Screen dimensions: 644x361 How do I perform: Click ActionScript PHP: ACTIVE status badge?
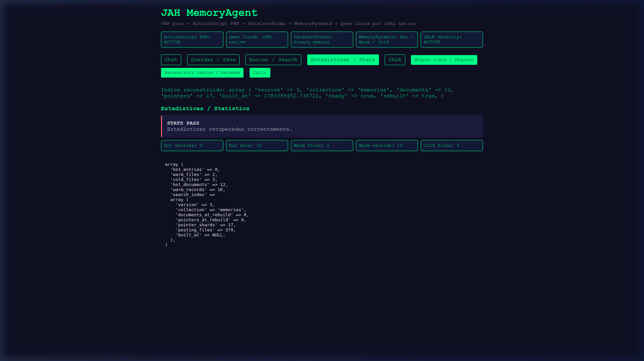click(x=192, y=40)
